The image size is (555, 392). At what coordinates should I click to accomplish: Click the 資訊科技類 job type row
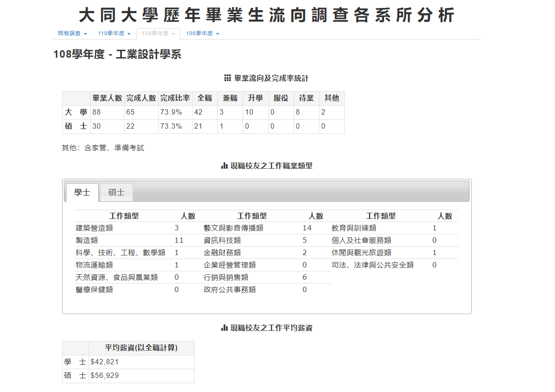coord(266,240)
